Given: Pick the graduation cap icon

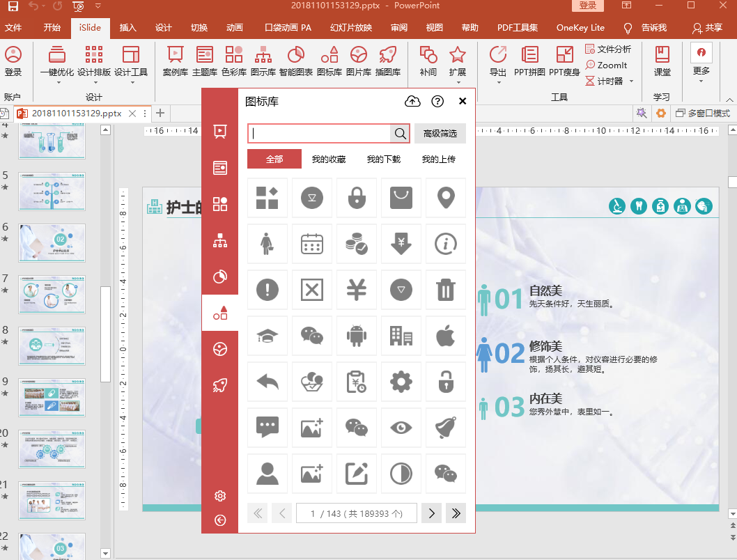Looking at the screenshot, I should tap(267, 336).
